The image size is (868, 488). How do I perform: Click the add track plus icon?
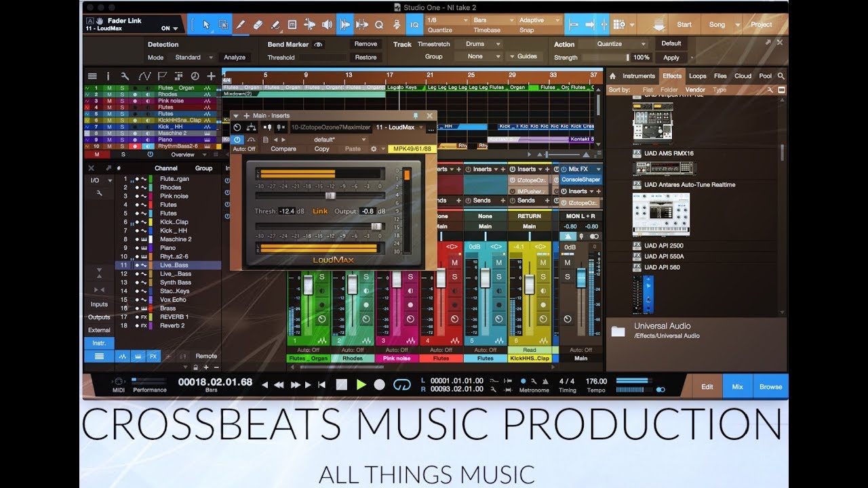pos(211,76)
